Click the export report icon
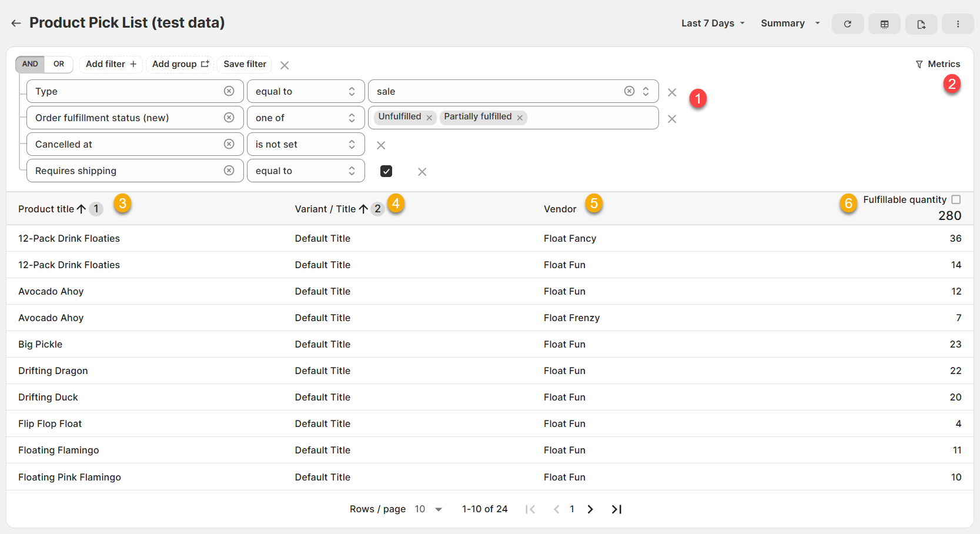This screenshot has height=534, width=980. click(x=921, y=24)
